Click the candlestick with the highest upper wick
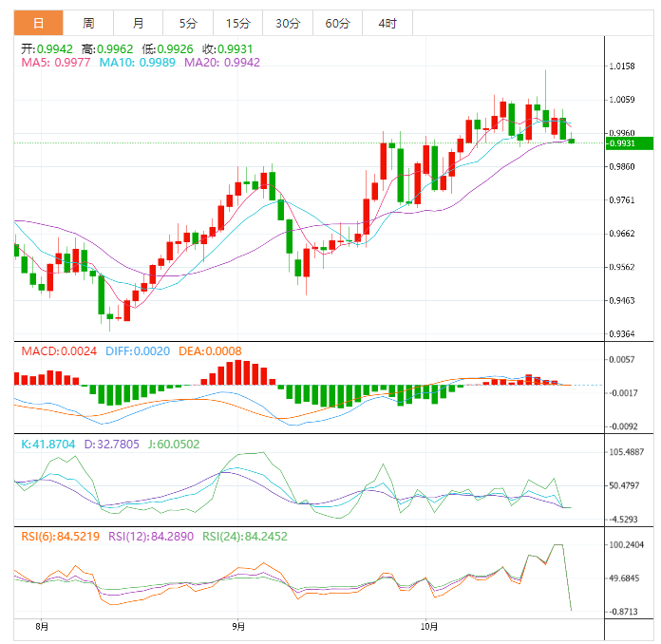Image resolution: width=661 pixels, height=644 pixels. [545, 118]
